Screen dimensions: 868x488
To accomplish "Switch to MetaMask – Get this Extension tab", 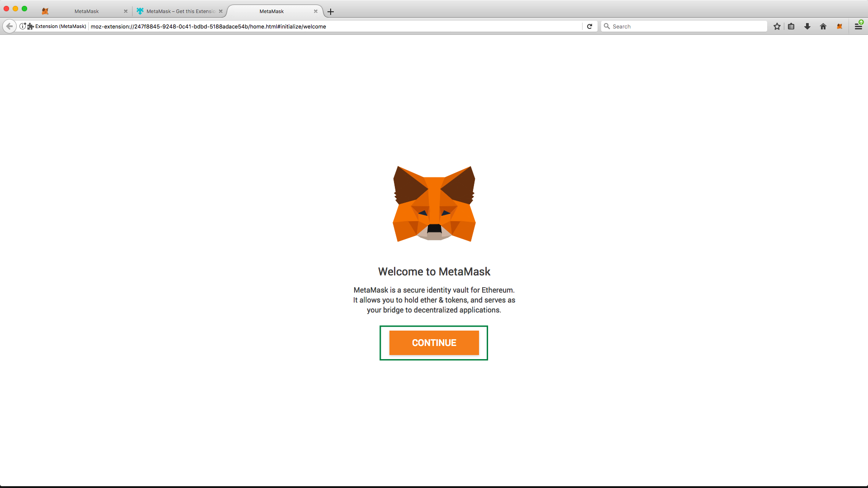I will coord(180,11).
